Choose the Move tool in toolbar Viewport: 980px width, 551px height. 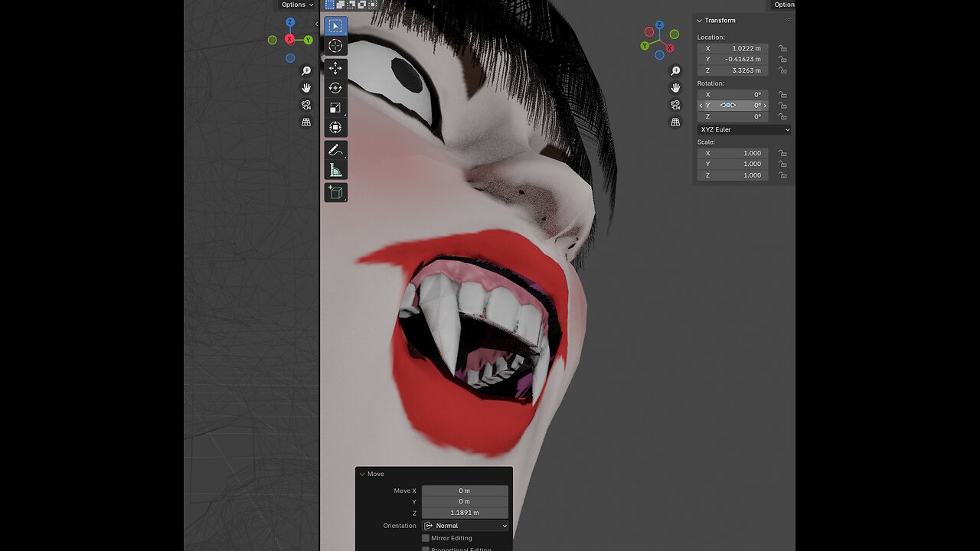coord(335,68)
